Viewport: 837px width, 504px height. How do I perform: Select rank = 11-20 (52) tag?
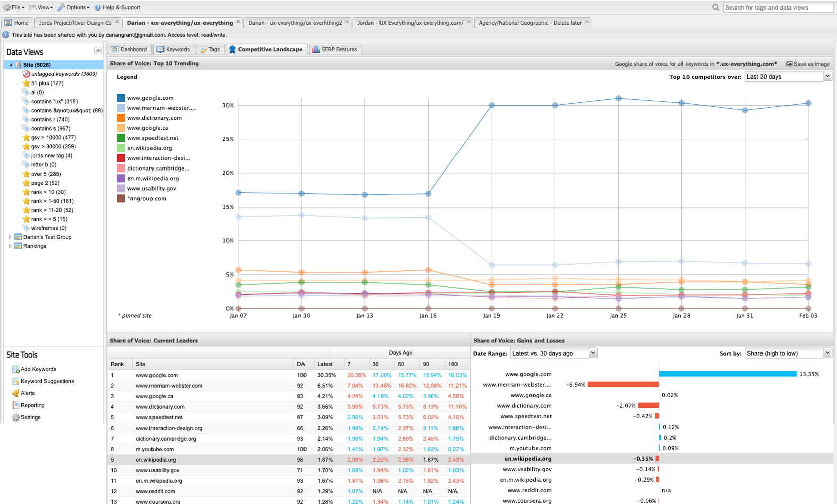click(x=52, y=210)
